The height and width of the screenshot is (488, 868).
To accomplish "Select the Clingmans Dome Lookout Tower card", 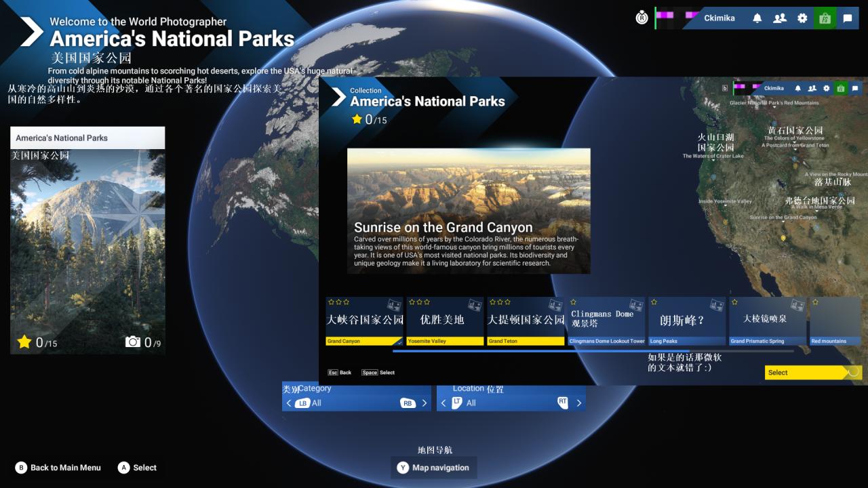I will 606,321.
